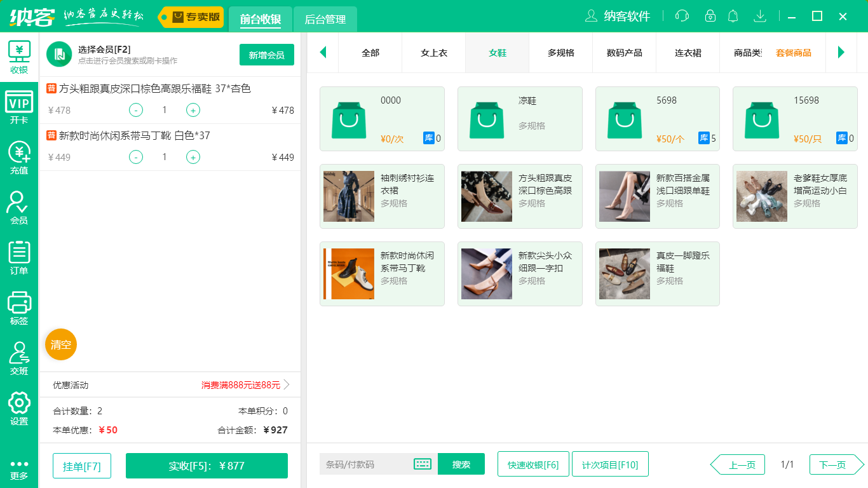Click the 新款时尚休闲系带马丁靴 白色*37 cart row
The width and height of the screenshot is (868, 488).
(170, 147)
